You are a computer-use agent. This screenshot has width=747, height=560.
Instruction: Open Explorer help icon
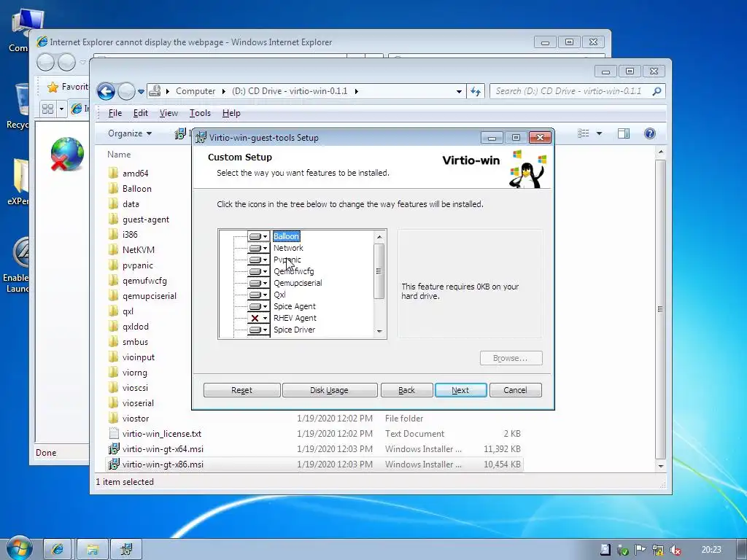pyautogui.click(x=650, y=133)
